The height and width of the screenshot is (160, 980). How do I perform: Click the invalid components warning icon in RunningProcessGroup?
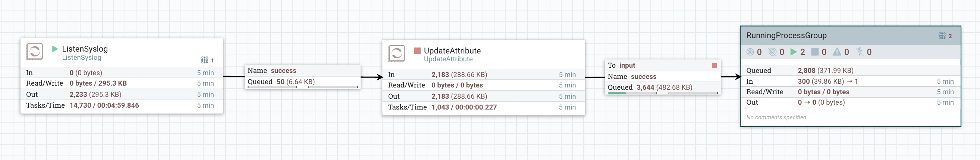[x=837, y=52]
